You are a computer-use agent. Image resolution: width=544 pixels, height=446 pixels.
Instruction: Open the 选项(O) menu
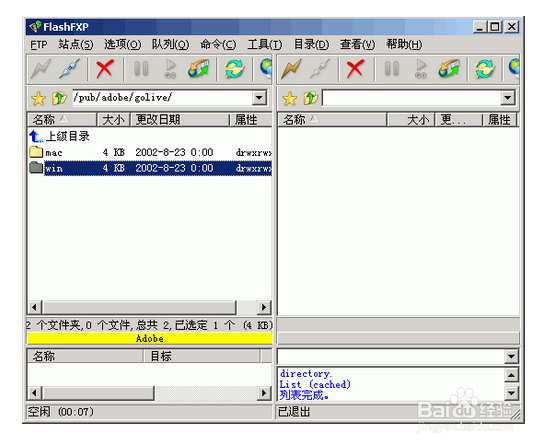click(122, 44)
